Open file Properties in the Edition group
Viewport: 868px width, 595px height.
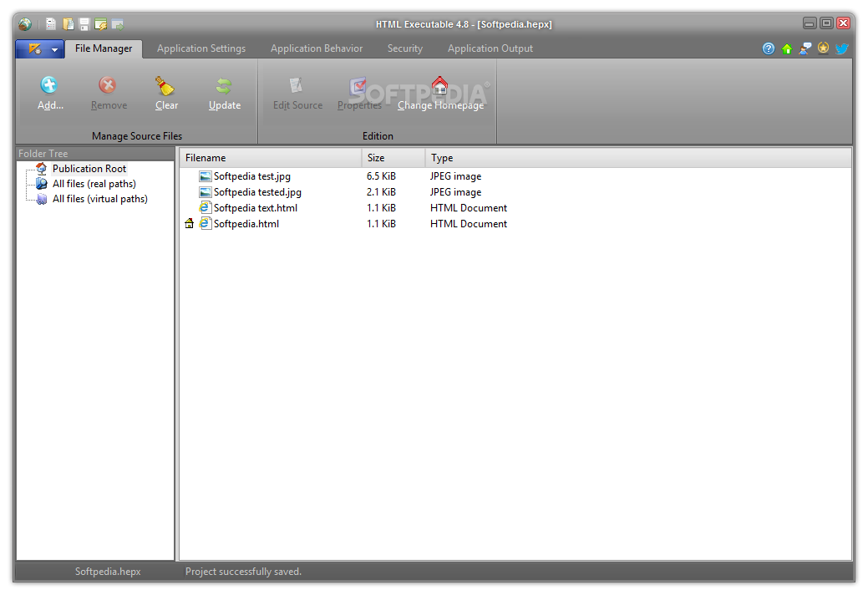click(x=359, y=93)
